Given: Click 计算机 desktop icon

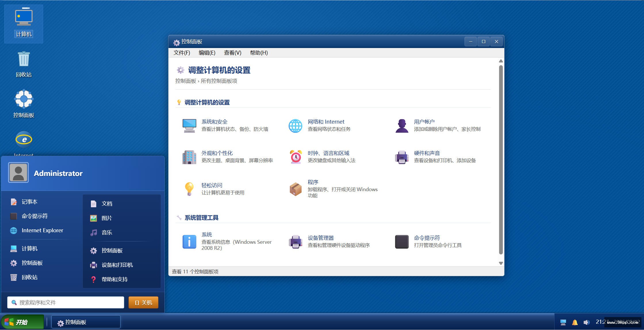Looking at the screenshot, I should [24, 24].
